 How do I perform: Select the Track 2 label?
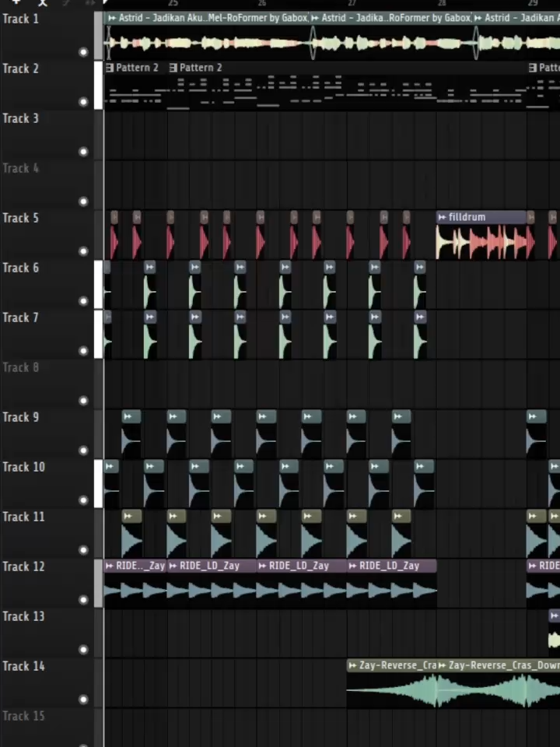pyautogui.click(x=20, y=68)
